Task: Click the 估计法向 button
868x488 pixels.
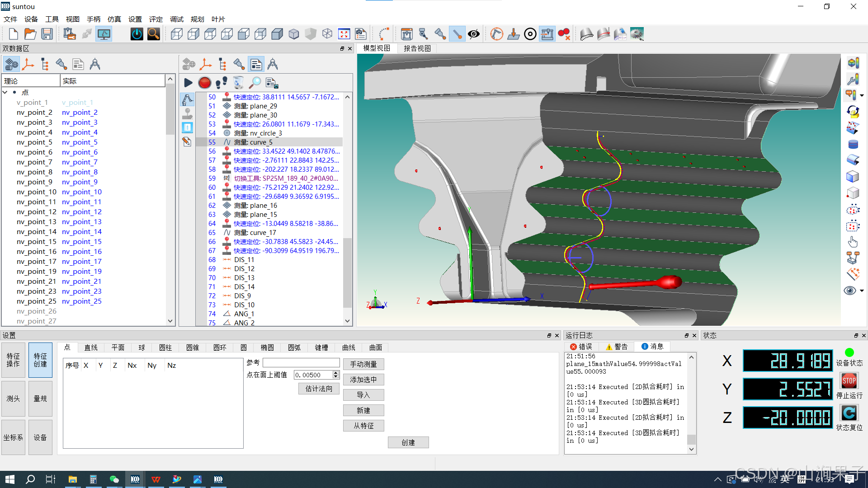Action: pos(318,388)
